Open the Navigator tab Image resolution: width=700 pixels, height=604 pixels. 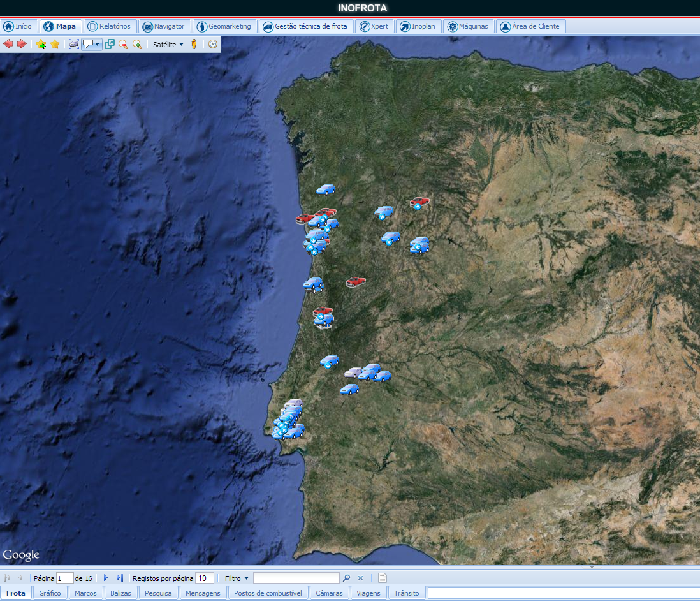164,26
